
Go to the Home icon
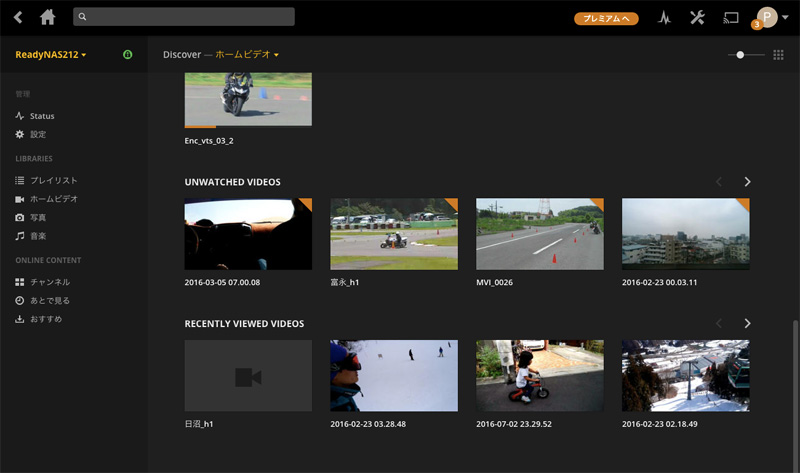pos(47,17)
